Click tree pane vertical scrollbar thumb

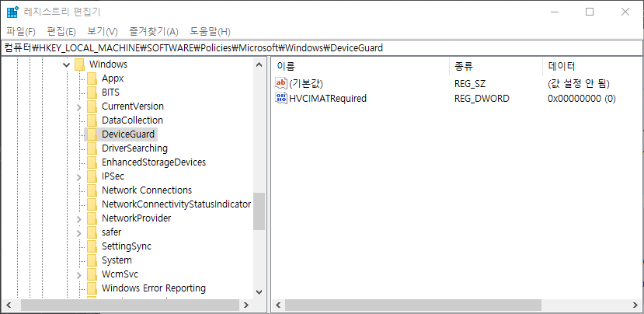(x=259, y=211)
